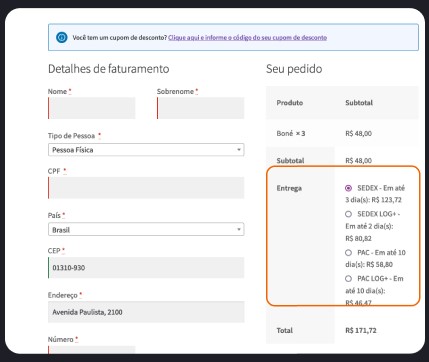The width and height of the screenshot is (429, 362).
Task: Select the PAC LOG+ shipping option
Action: coord(348,279)
